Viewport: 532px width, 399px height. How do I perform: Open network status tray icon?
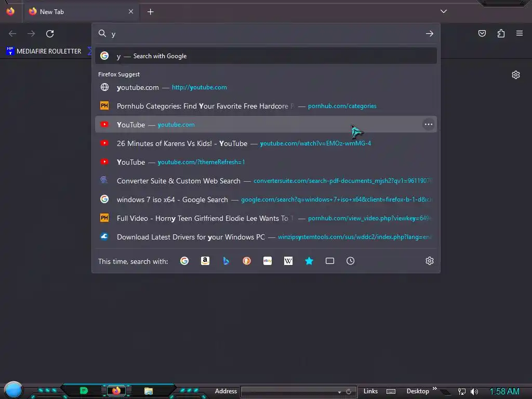[462, 392]
